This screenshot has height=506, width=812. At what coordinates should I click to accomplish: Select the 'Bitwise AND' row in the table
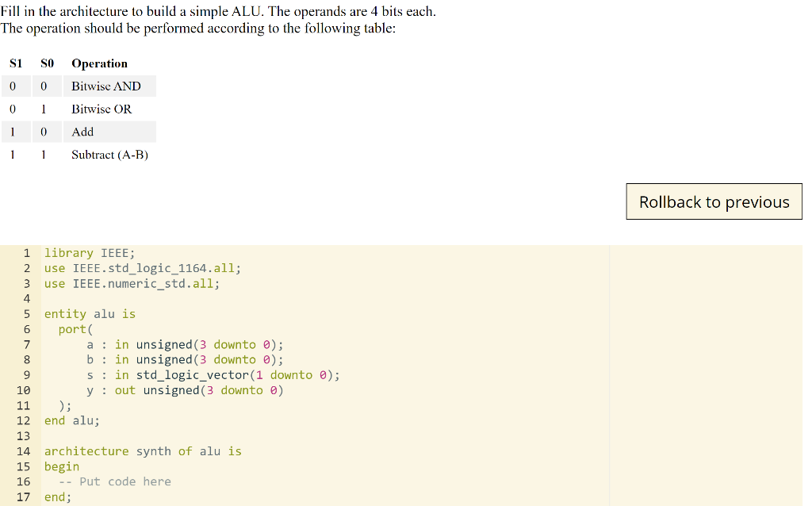pos(106,86)
